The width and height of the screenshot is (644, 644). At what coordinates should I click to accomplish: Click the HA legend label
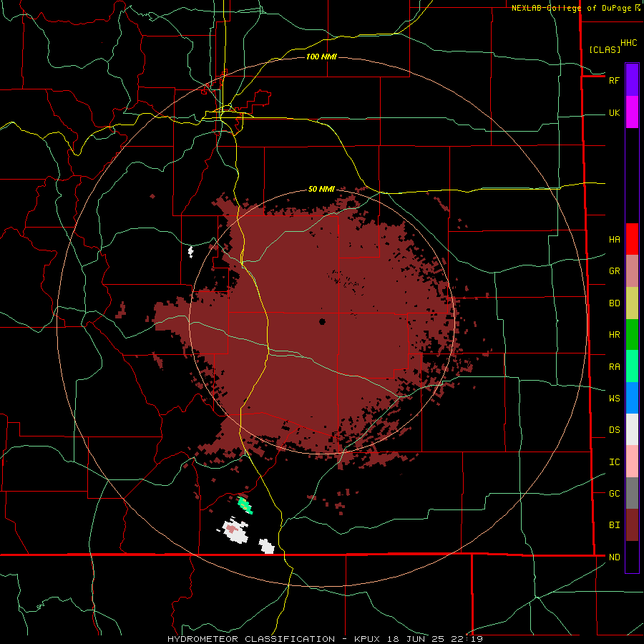pyautogui.click(x=614, y=239)
